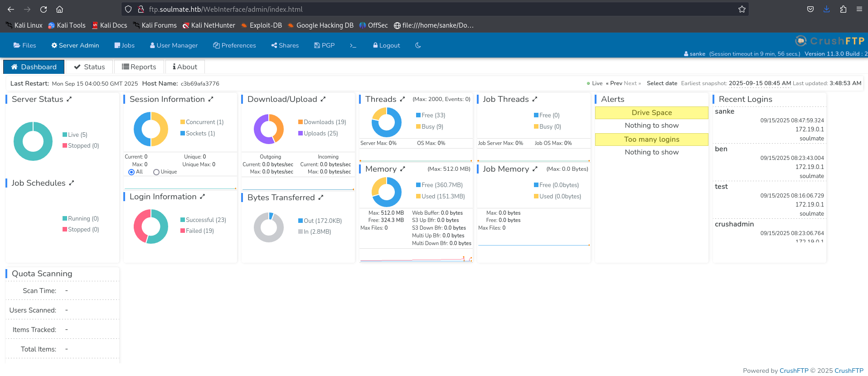Click the Select date field
Viewport: 868px width, 376px height.
(662, 83)
